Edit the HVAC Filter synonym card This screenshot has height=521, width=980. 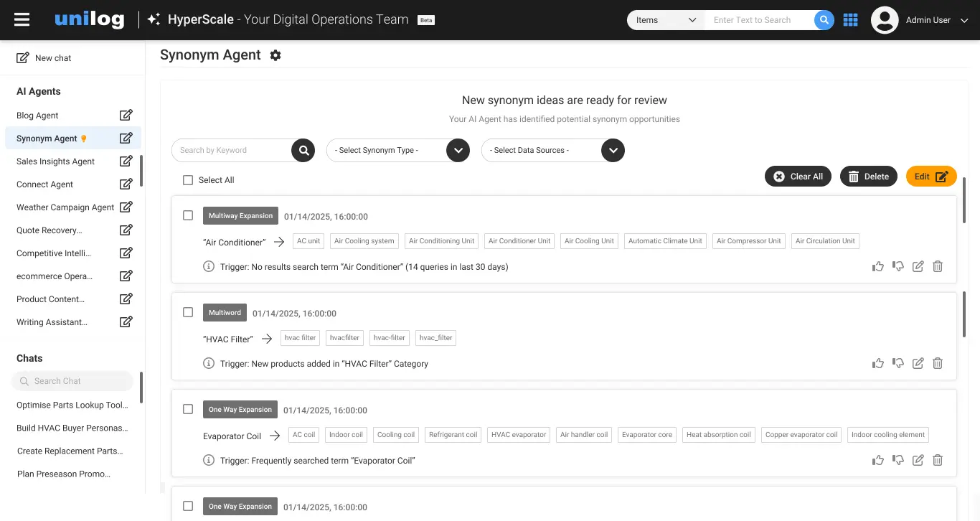click(918, 363)
